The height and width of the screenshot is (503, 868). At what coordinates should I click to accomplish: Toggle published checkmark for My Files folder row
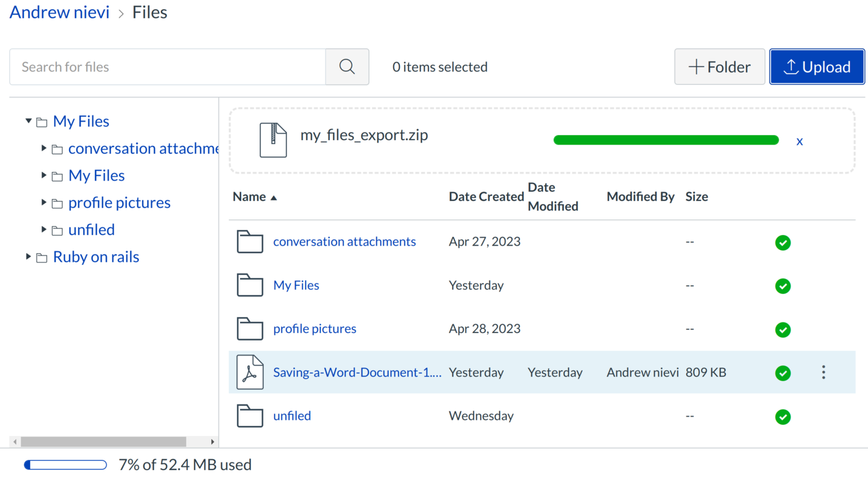(782, 286)
